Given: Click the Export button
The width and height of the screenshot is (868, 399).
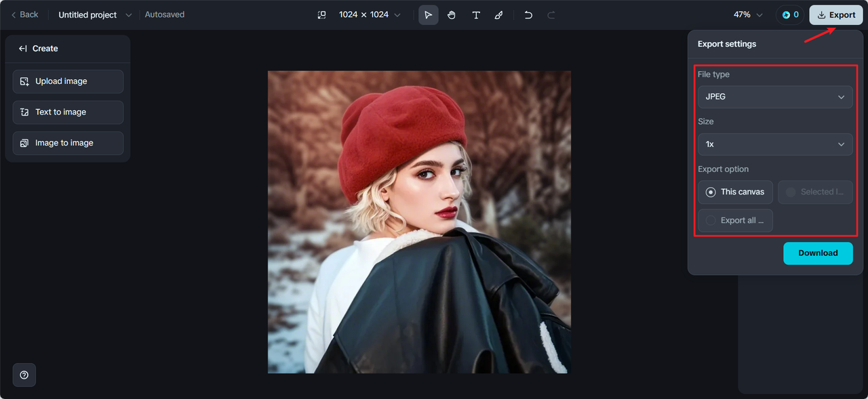Looking at the screenshot, I should (x=836, y=15).
